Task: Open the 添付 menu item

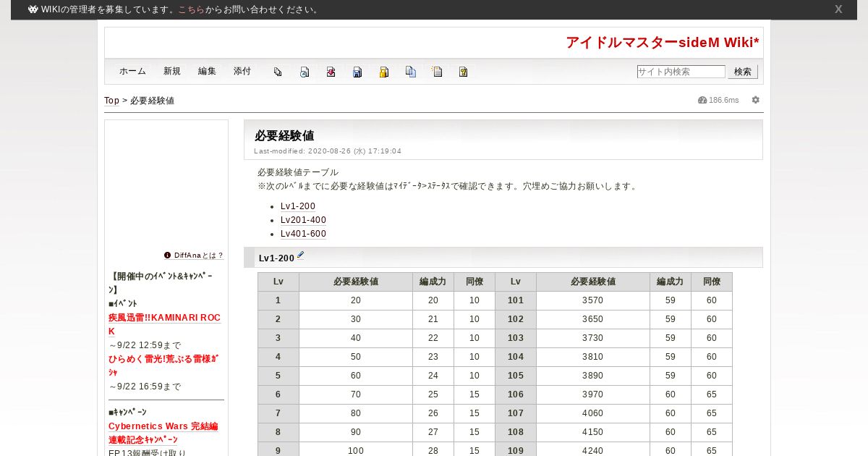Action: (242, 71)
